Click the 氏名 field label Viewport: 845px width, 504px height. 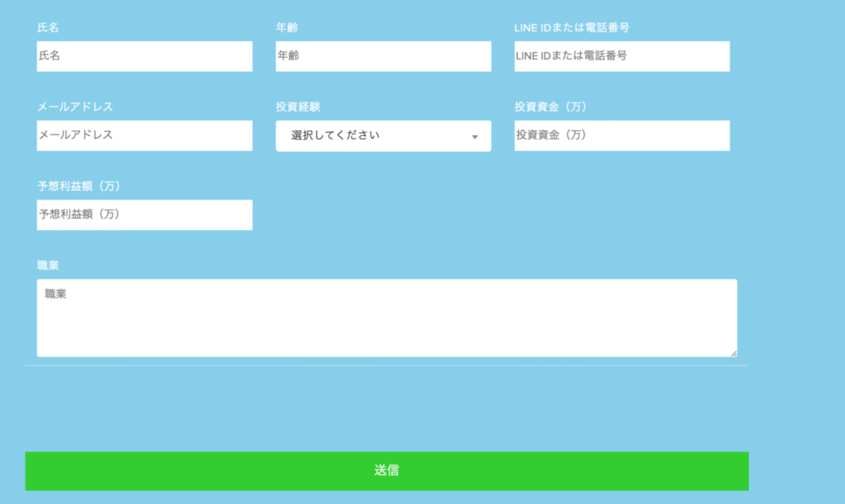[x=43, y=27]
